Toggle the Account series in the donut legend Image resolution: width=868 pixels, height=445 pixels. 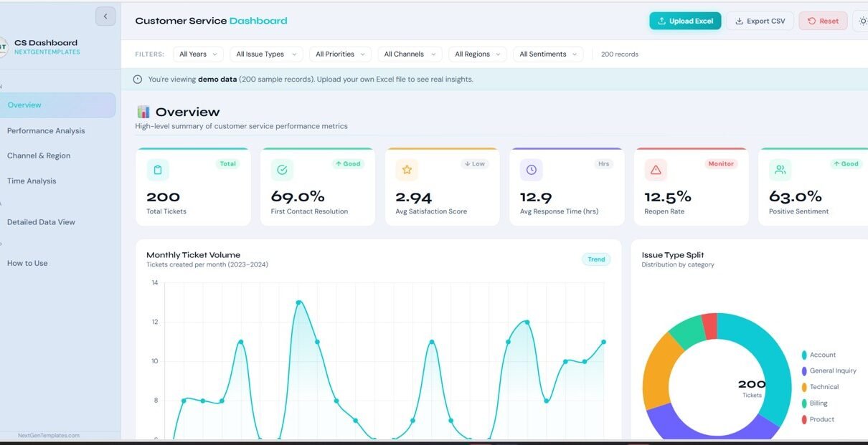(822, 355)
